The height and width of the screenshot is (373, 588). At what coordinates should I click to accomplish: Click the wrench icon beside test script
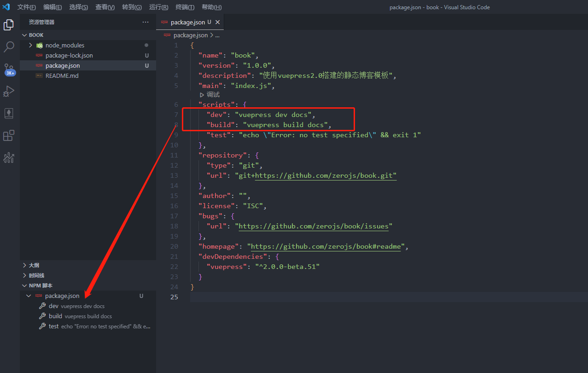tap(42, 326)
